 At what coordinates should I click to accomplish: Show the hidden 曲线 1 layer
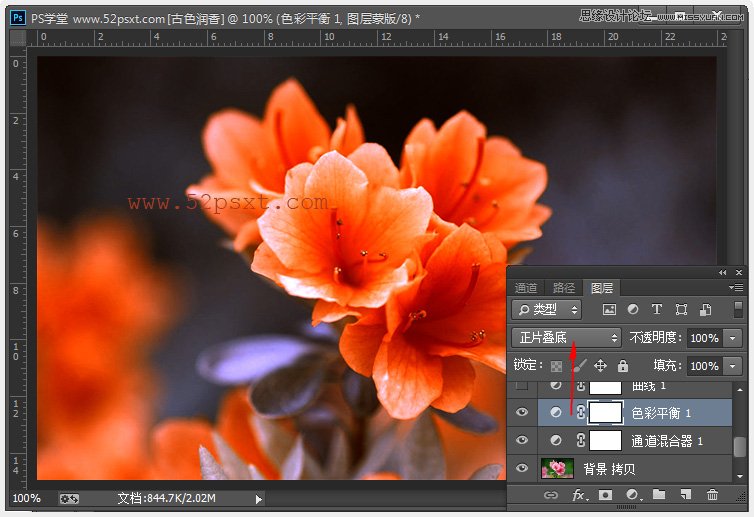point(522,386)
